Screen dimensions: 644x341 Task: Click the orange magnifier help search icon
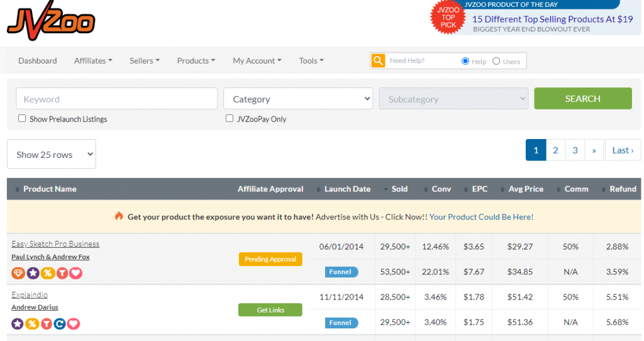tap(378, 61)
